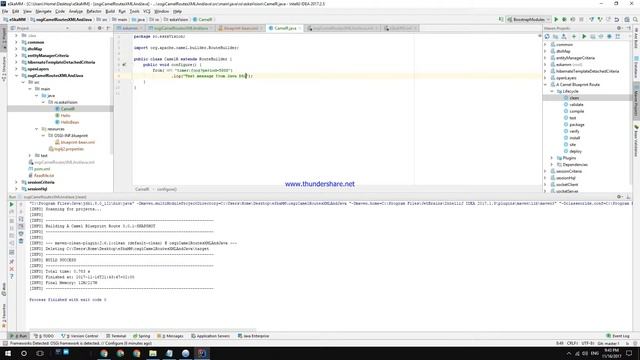Hide the Project tool window with the collapse icon
This screenshot has height=360, width=640.
108,28
